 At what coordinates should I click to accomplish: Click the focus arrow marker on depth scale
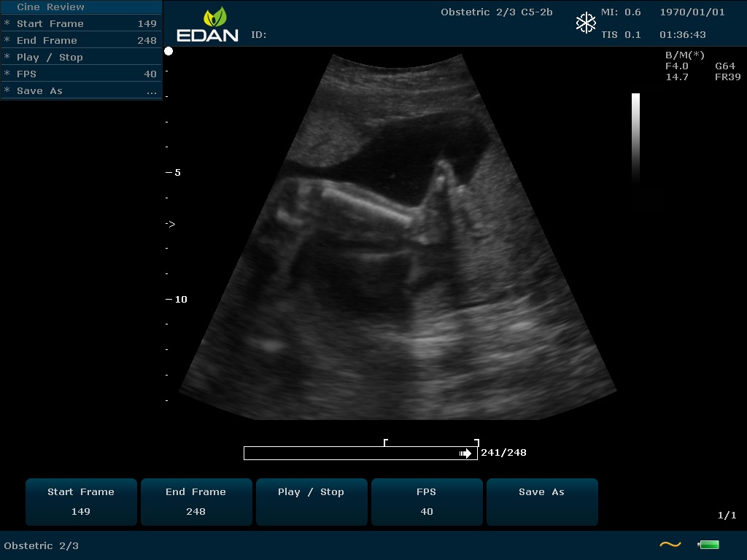(x=171, y=224)
